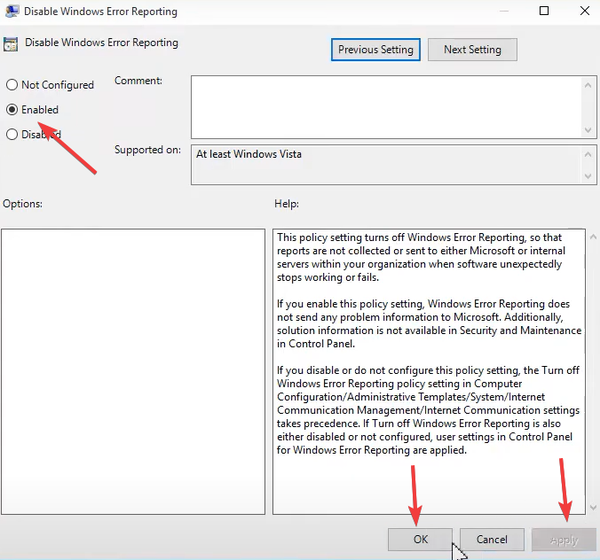Select the Not Configured option
Image resolution: width=600 pixels, height=560 pixels.
coord(12,85)
